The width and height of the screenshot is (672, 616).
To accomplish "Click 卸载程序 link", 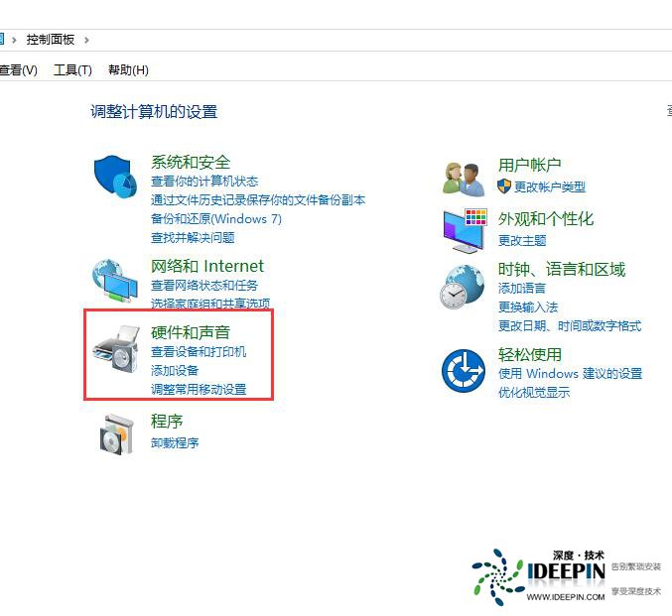I will pyautogui.click(x=175, y=443).
